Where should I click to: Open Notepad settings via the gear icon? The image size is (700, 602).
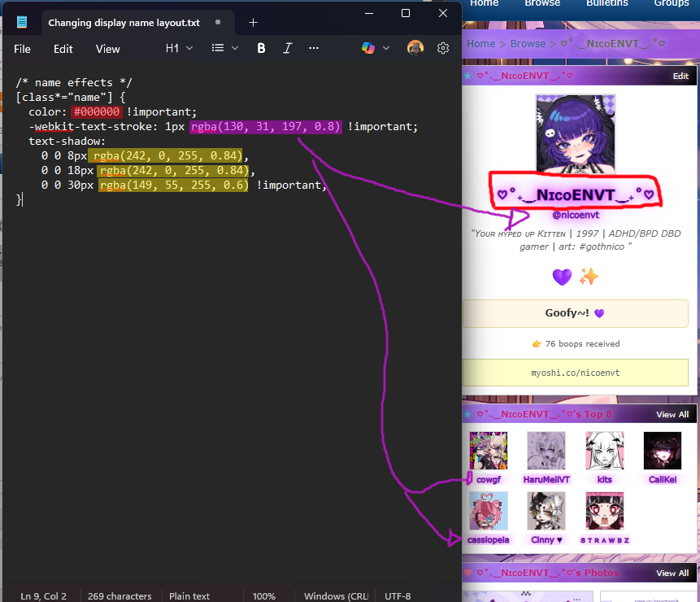click(443, 48)
